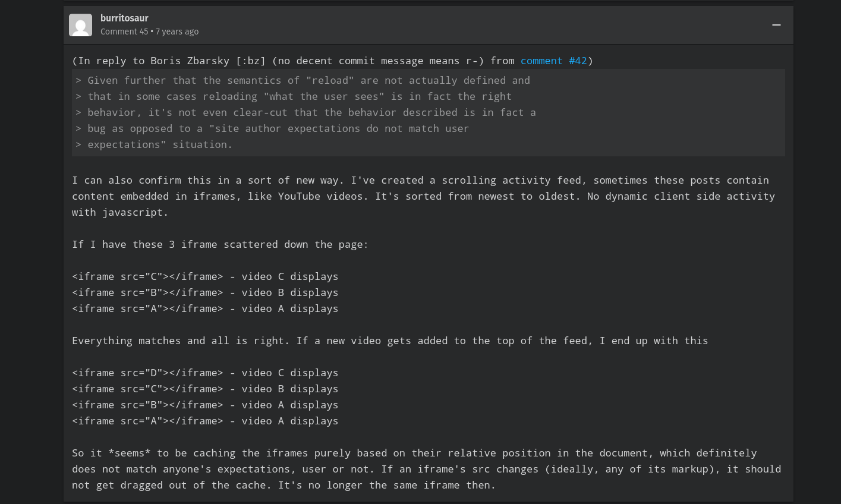Click the line "If I have these 3 iframe"
Image resolution: width=841 pixels, height=504 pixels.
pos(220,244)
